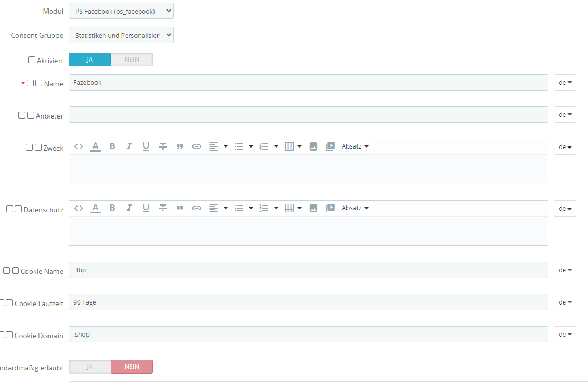Click into the Zweck text area
Screen dimensions: 588x383
309,169
